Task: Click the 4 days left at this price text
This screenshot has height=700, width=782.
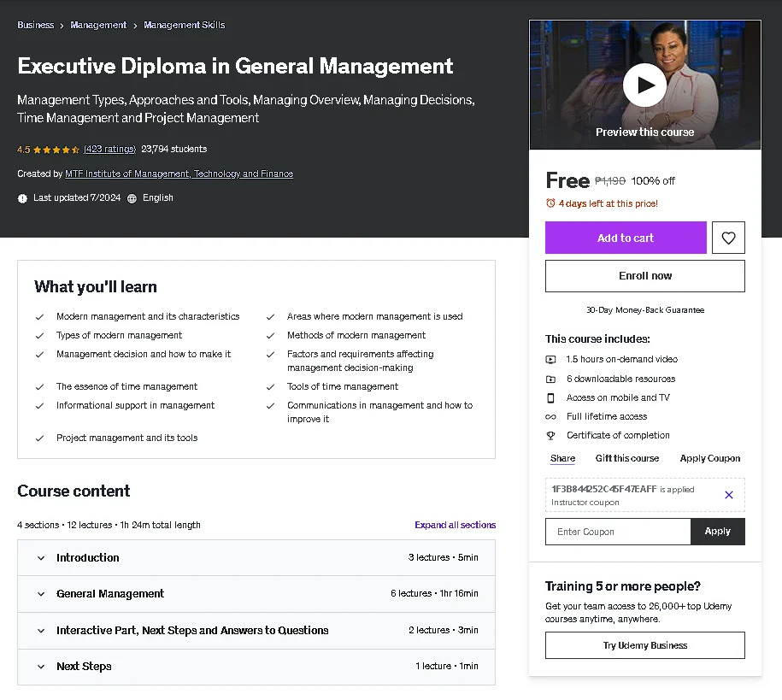Action: pos(608,203)
